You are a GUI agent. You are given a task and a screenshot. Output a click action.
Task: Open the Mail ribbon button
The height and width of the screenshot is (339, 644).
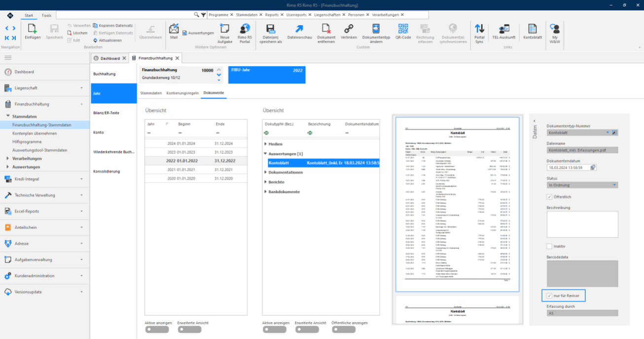(x=174, y=29)
